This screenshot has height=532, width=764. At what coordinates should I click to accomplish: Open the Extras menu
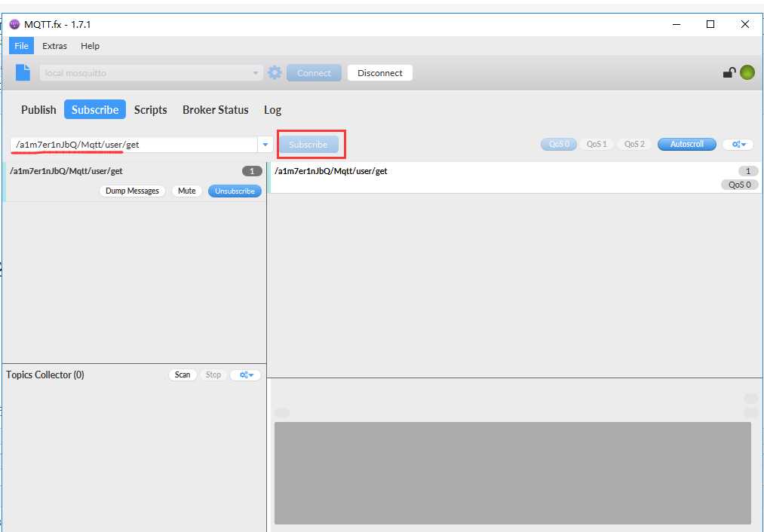[x=54, y=46]
